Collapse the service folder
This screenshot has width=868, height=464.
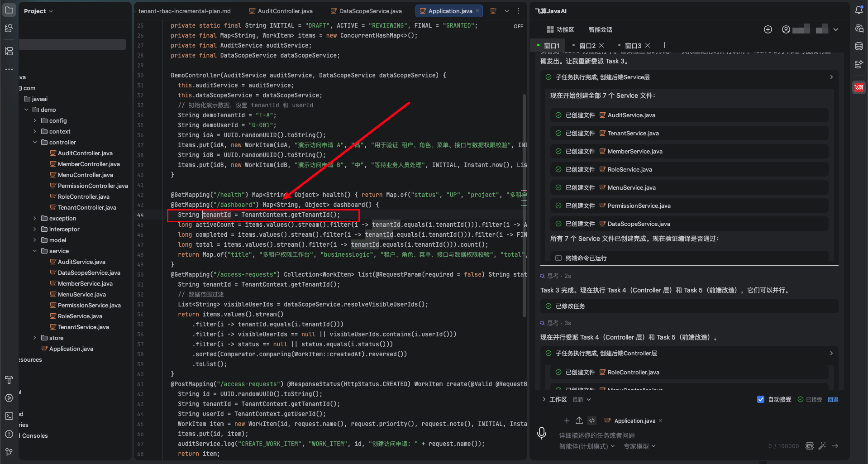click(x=35, y=251)
